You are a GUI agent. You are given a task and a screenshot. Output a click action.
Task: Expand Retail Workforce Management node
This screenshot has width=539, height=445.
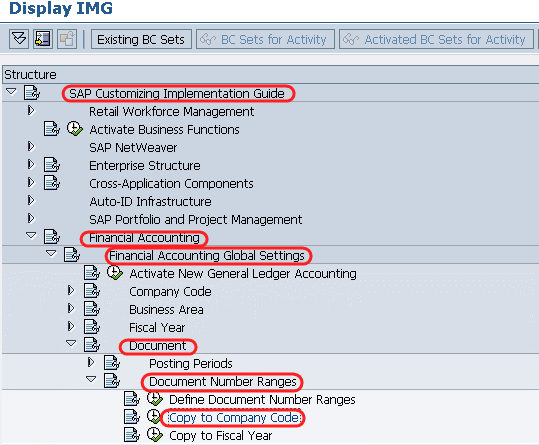(x=31, y=111)
